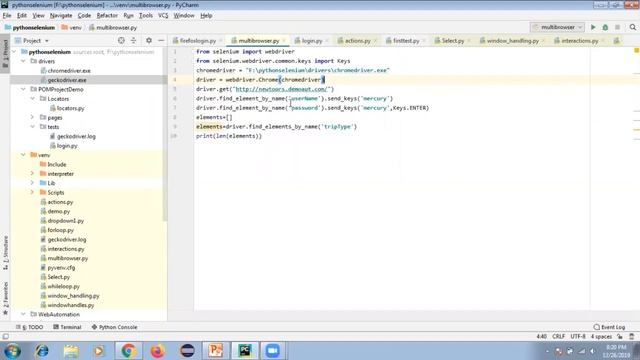
Task: Select whileloop.py in project tree
Action: pos(63,286)
